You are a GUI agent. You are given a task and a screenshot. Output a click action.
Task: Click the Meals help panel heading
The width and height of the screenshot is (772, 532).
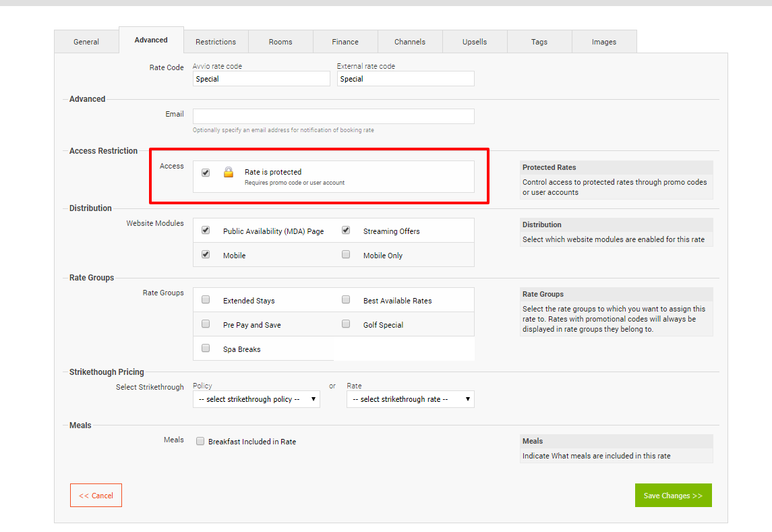(533, 441)
